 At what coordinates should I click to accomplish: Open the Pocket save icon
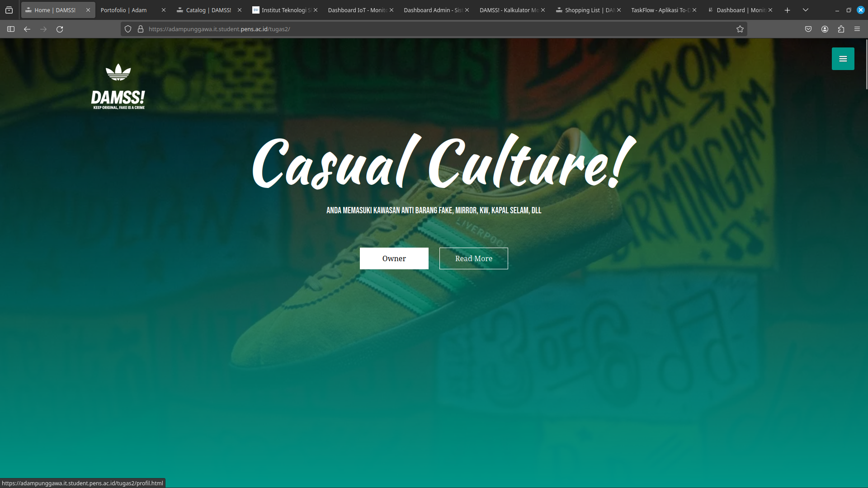tap(809, 29)
